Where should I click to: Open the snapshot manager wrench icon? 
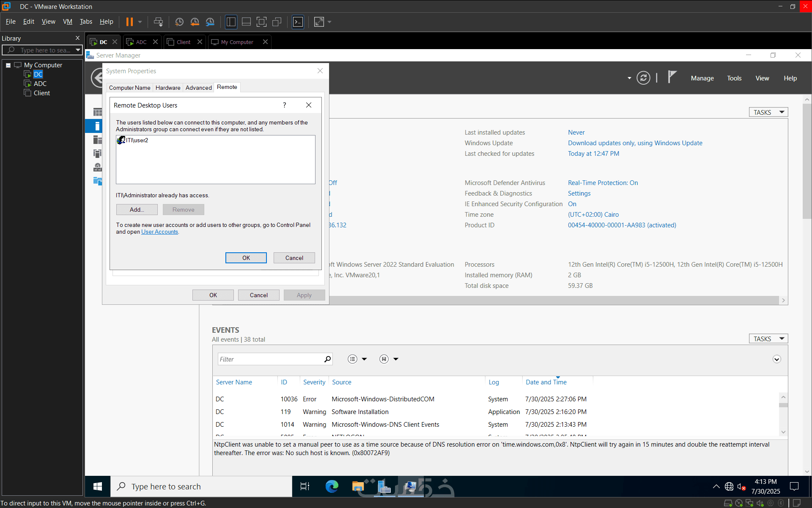click(x=210, y=22)
